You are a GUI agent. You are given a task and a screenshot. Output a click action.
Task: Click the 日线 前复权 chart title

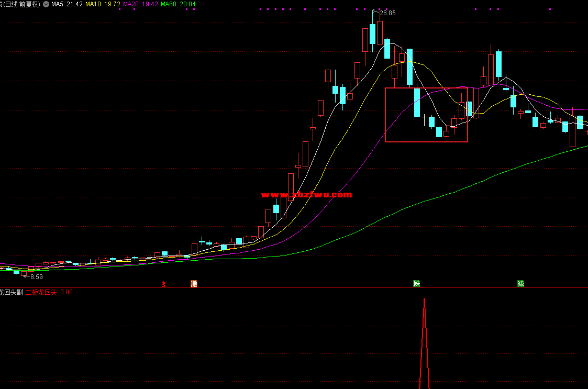[21, 4]
